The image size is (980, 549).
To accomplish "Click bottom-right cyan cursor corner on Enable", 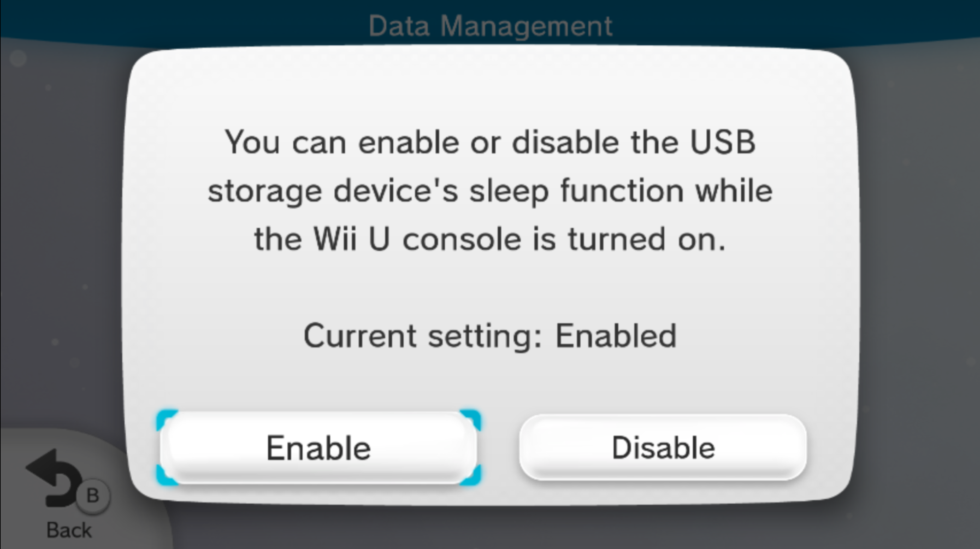I will tap(471, 475).
